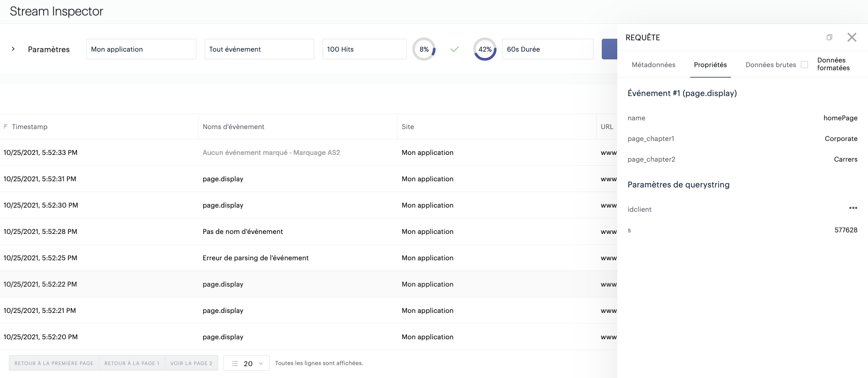Click the list icon in rows-per-page selector

[235, 364]
